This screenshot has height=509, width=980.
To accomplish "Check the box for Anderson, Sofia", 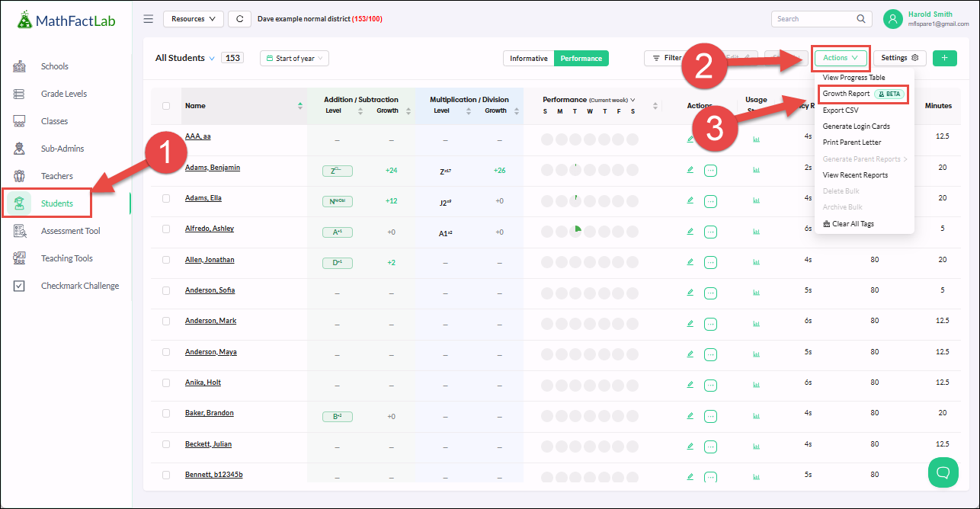I will tap(166, 290).
